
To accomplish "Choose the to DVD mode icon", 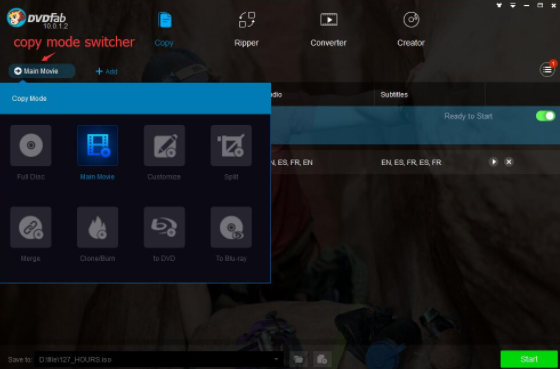I will 164,227.
